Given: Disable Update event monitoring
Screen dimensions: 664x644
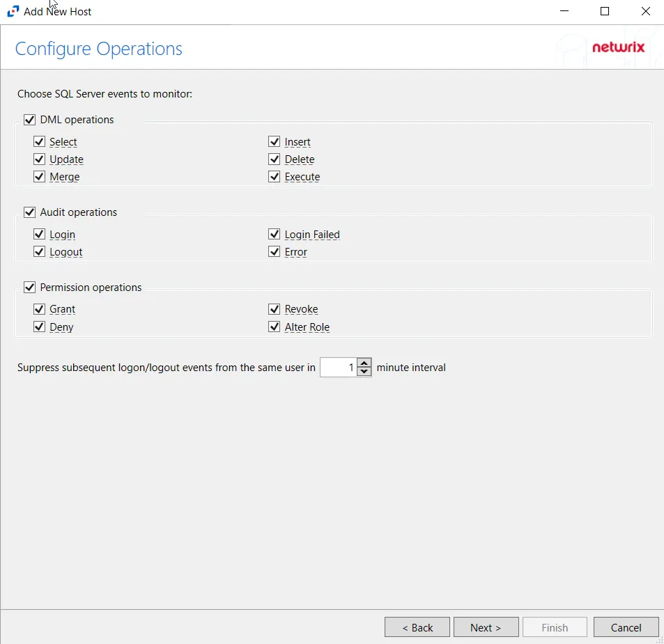Looking at the screenshot, I should pyautogui.click(x=39, y=159).
